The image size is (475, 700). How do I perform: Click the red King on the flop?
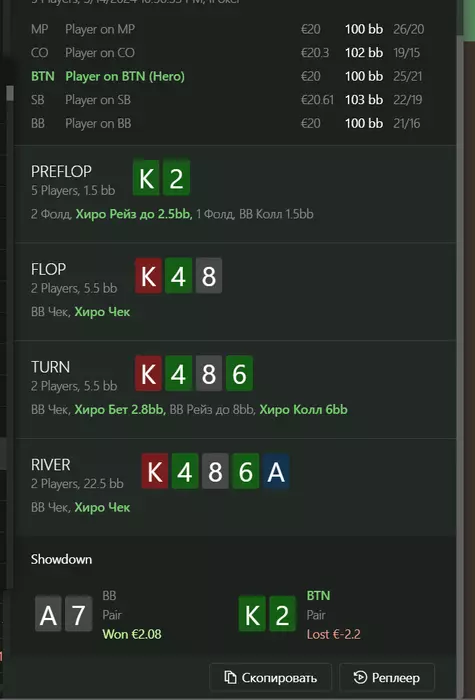[x=148, y=276]
